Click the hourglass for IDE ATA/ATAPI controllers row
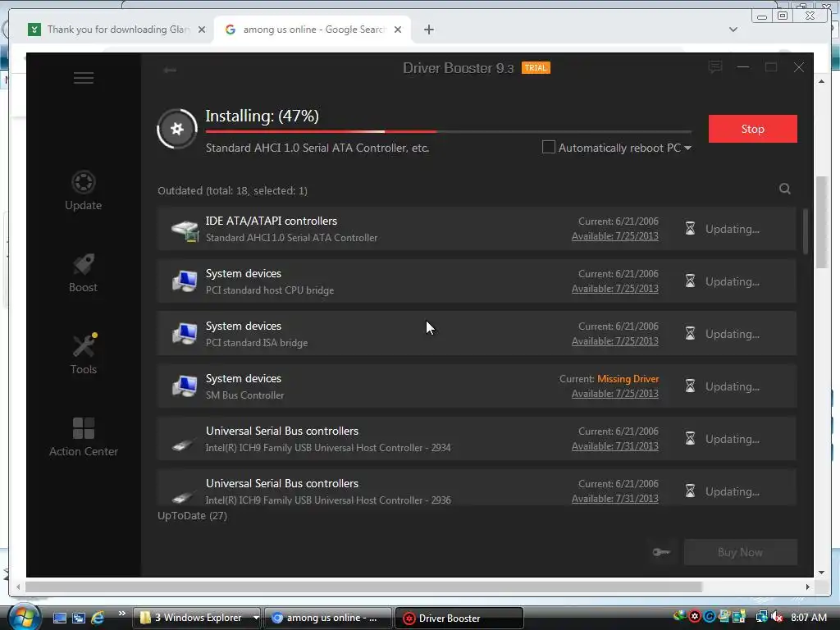 pyautogui.click(x=690, y=229)
